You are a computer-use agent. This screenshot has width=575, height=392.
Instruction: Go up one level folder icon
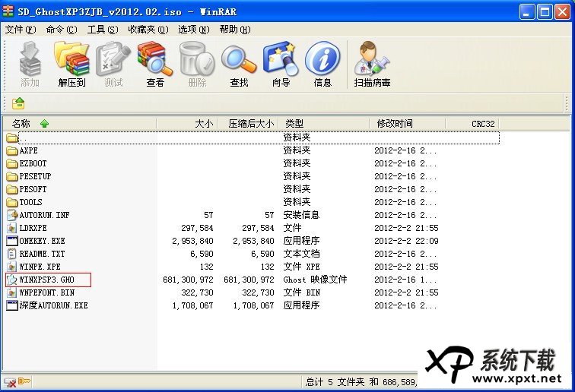18,103
